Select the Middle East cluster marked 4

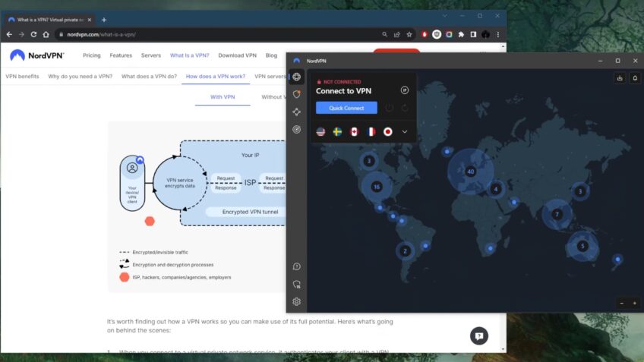tap(496, 189)
